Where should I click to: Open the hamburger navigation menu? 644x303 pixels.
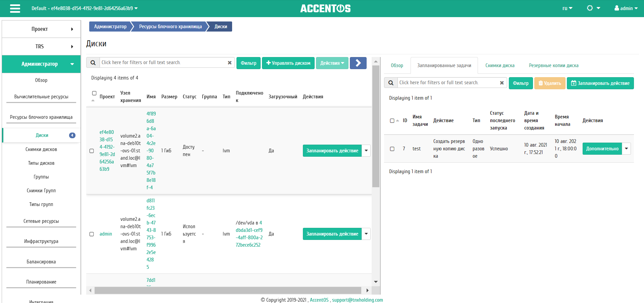click(x=15, y=8)
